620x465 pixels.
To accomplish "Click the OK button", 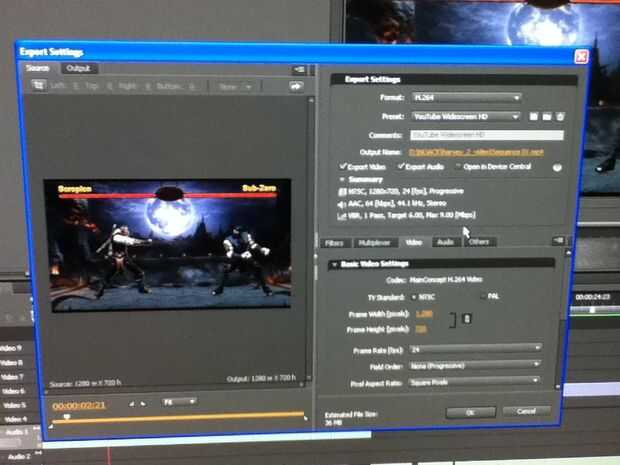I will coord(470,412).
